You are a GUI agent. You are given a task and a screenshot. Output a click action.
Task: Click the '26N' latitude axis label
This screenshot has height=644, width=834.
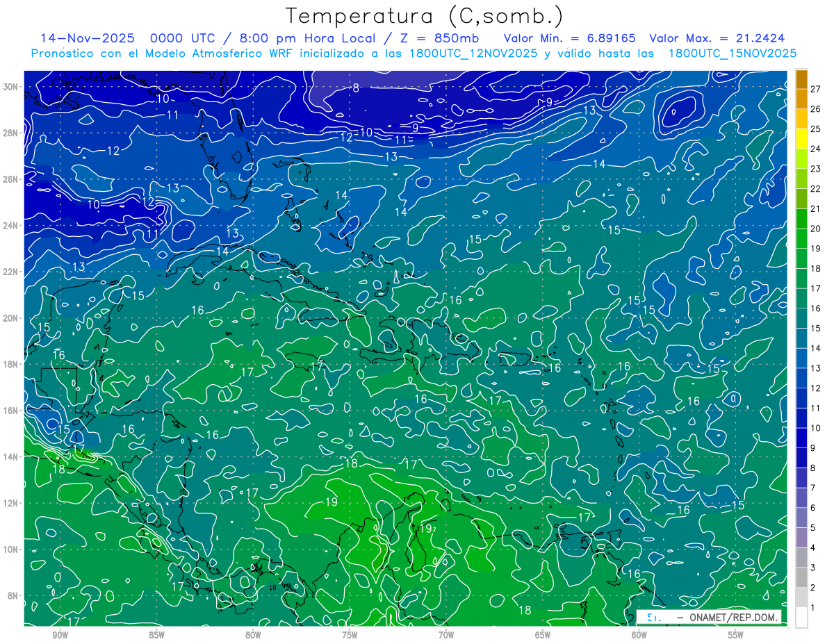[x=11, y=179]
